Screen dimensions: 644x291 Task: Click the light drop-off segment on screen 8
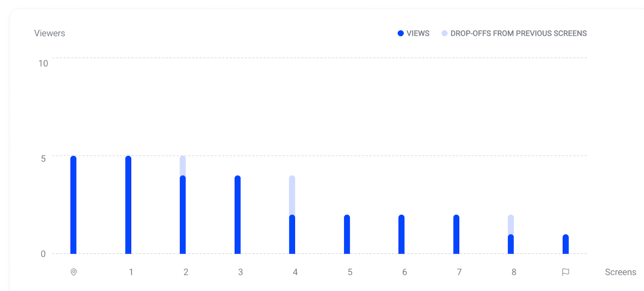point(511,224)
